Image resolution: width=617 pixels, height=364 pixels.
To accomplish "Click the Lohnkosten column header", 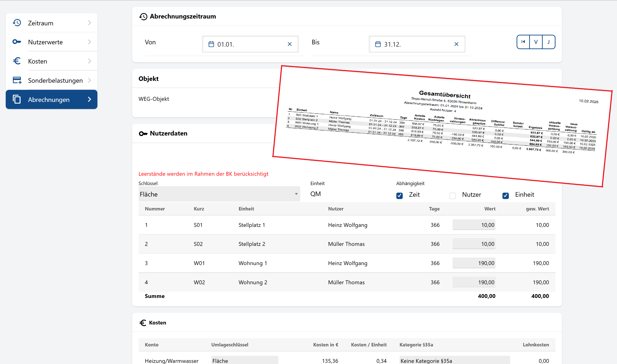I will click(x=536, y=345).
